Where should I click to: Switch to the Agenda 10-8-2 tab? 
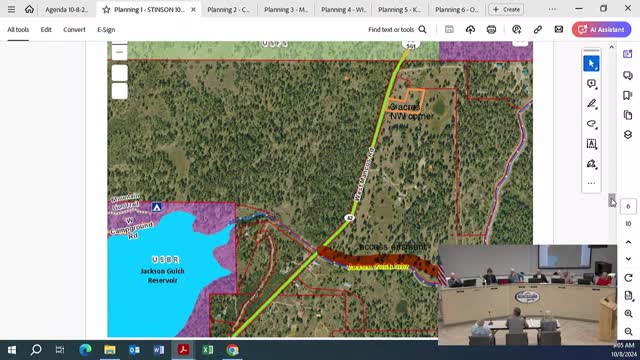pos(67,9)
